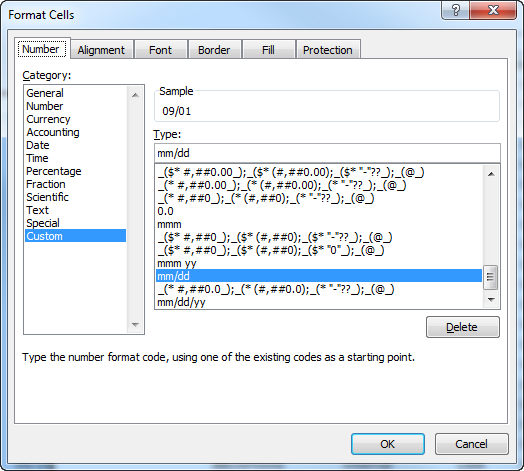524x471 pixels.
Task: Click the Type list scroll up arrow
Action: point(491,174)
